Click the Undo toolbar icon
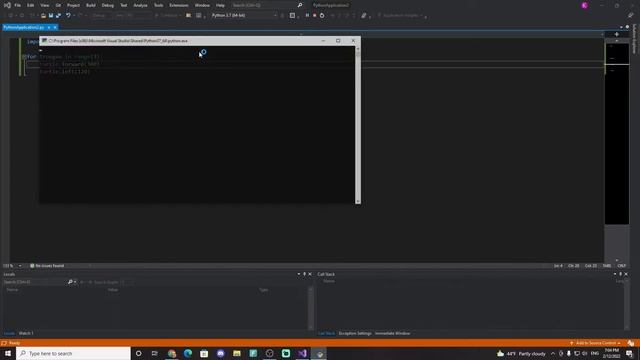The width and height of the screenshot is (640, 360). (68, 16)
